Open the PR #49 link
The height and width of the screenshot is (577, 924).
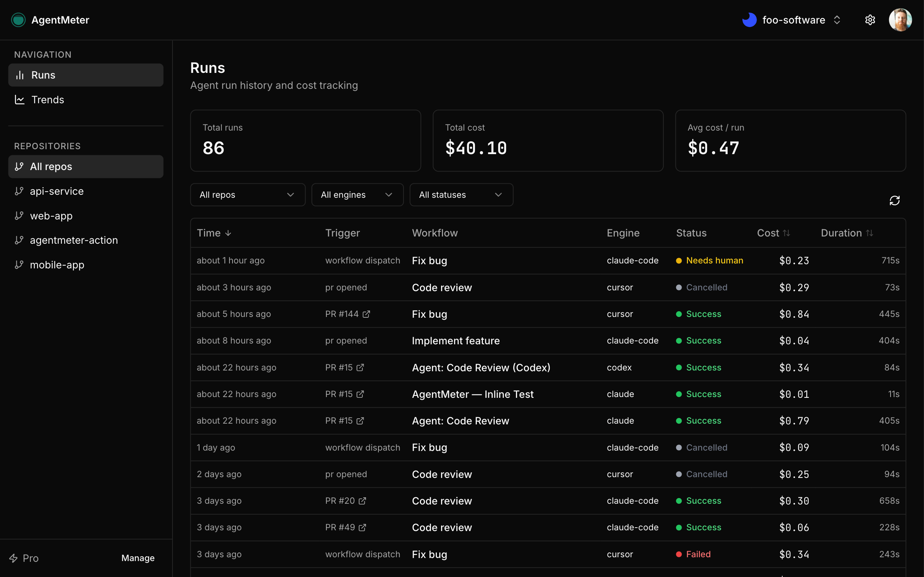345,527
